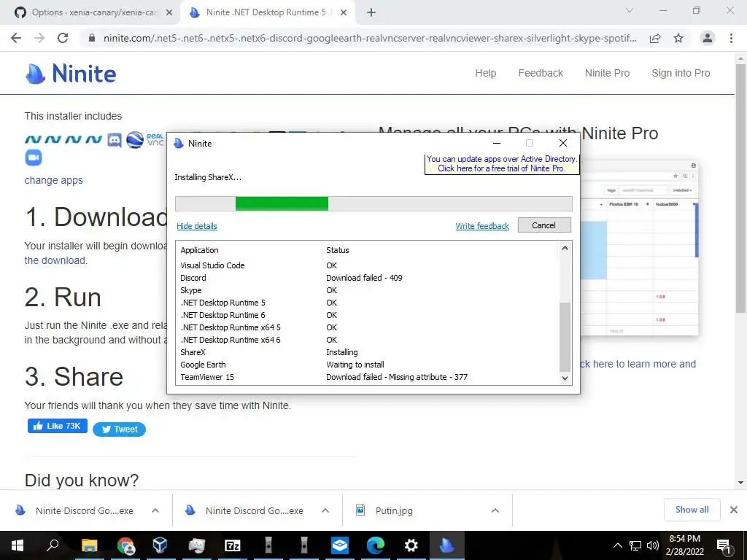The height and width of the screenshot is (560, 747).
Task: Click the Ninite Pro screenshot thumbnail
Action: [639, 248]
